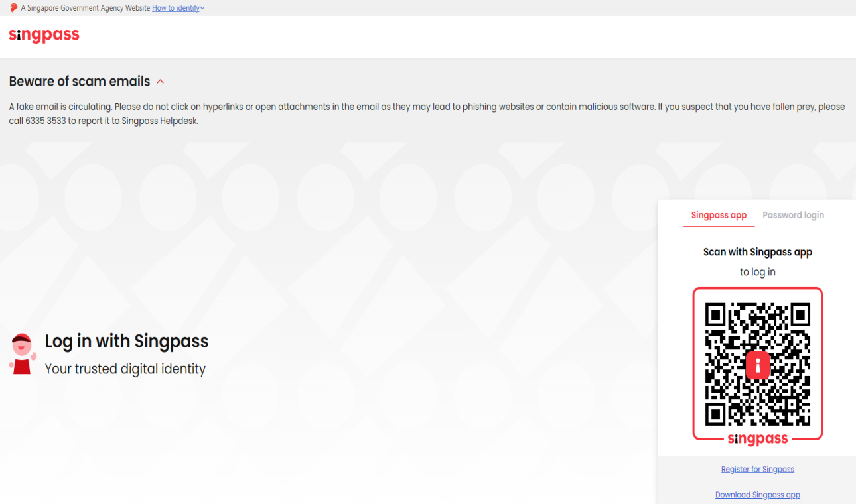Click the Singpass QR code
This screenshot has width=856, height=504.
click(x=758, y=364)
